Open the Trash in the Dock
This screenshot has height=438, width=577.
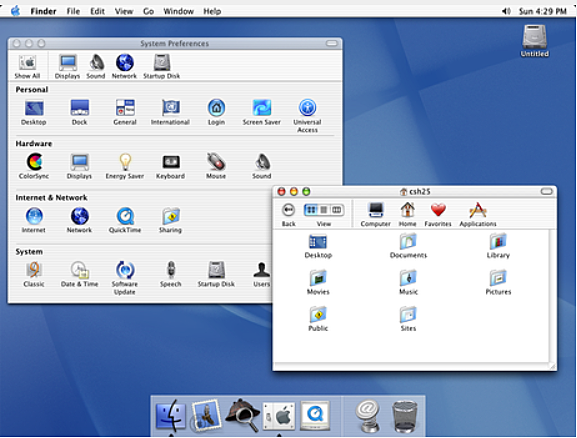point(405,416)
